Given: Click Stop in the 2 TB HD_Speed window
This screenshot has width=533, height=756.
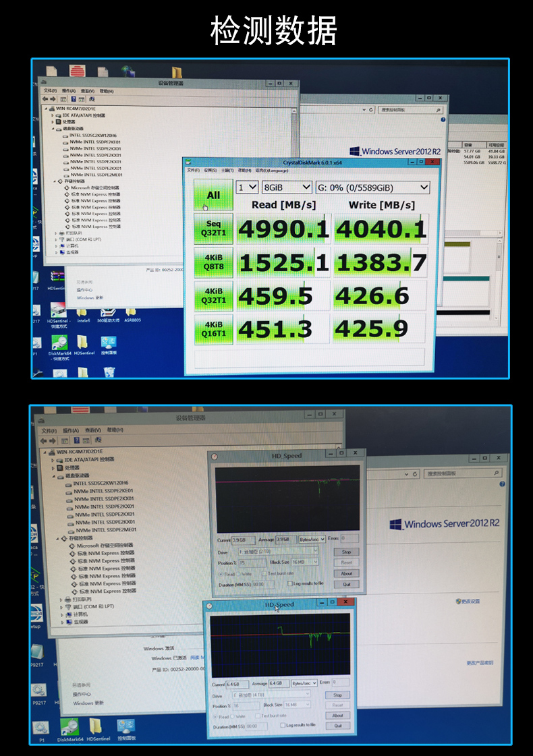Looking at the screenshot, I should (x=346, y=552).
